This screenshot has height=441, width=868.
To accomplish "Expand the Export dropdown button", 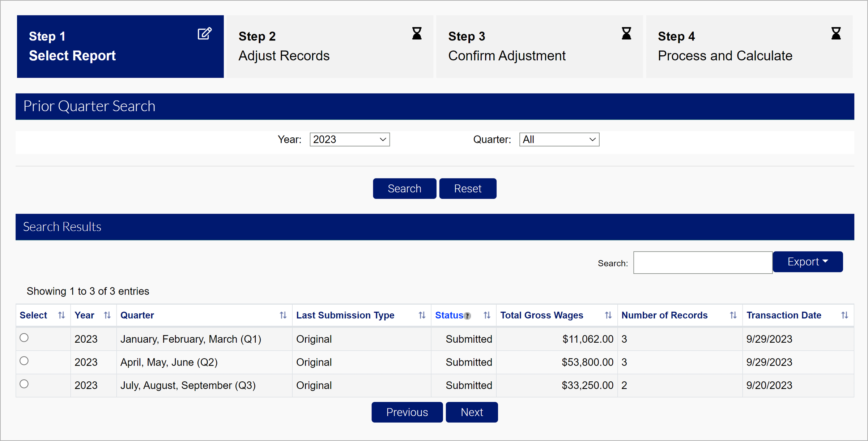I will coord(807,262).
